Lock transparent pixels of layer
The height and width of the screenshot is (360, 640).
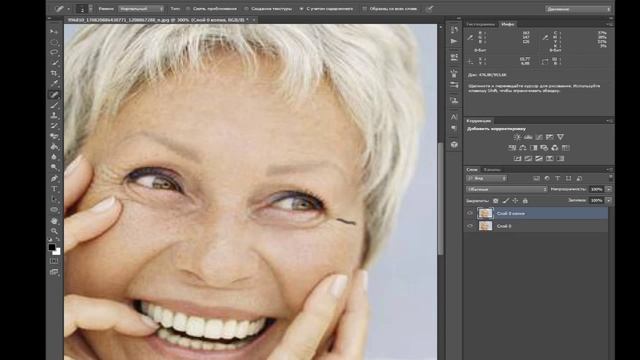click(x=496, y=201)
